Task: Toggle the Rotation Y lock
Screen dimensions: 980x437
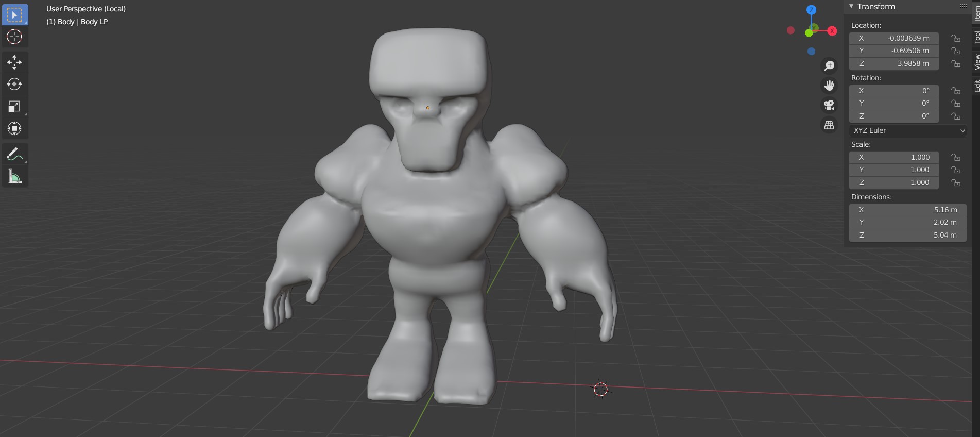Action: coord(956,103)
